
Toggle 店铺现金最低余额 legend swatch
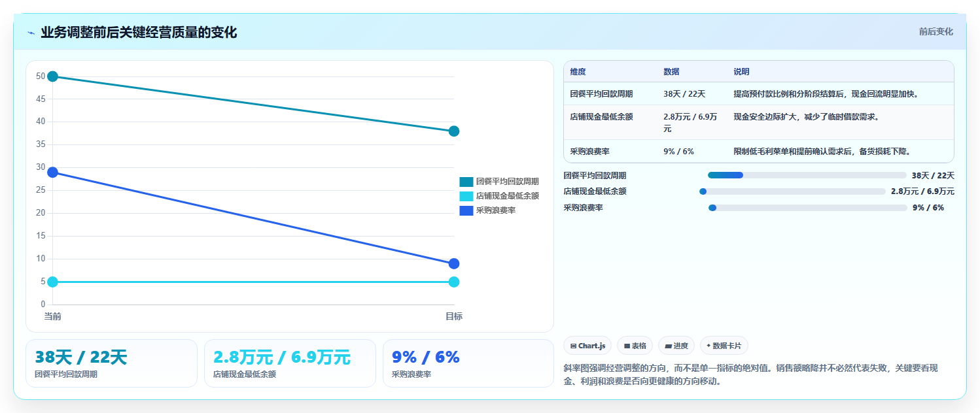[466, 196]
